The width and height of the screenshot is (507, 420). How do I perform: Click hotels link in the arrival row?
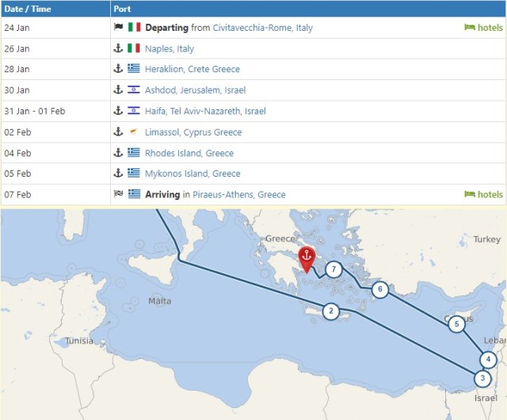(483, 195)
